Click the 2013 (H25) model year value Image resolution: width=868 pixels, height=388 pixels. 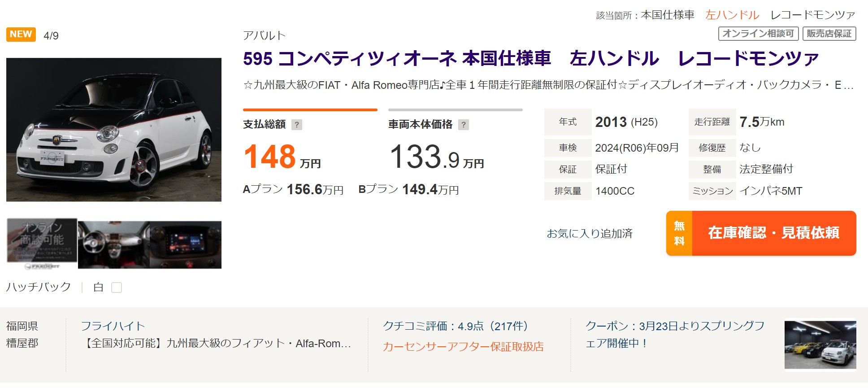(x=626, y=122)
